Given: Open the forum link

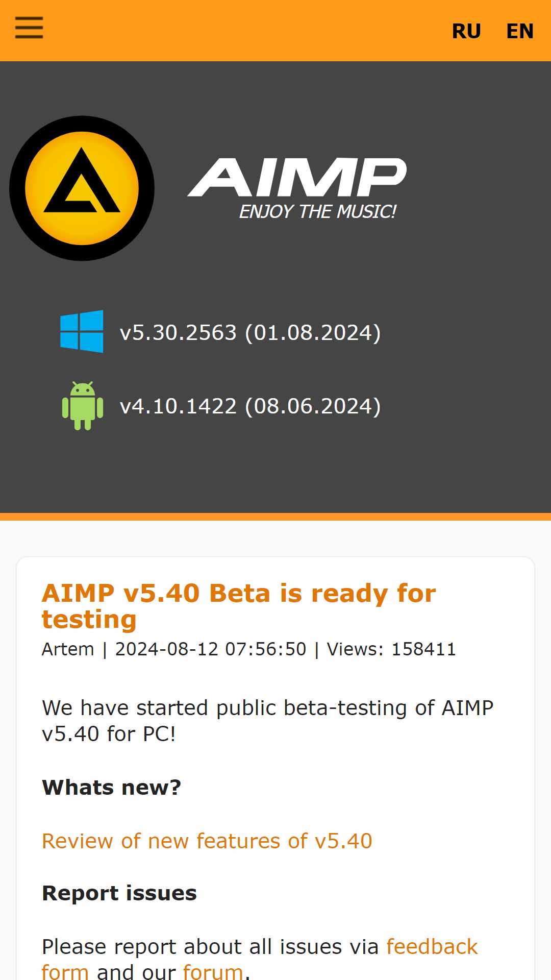Looking at the screenshot, I should [213, 971].
